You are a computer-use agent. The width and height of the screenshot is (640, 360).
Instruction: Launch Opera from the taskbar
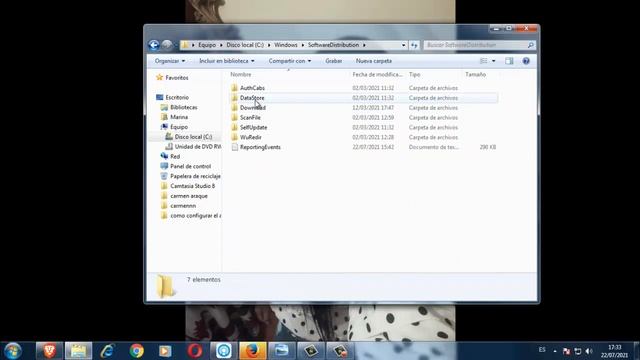click(195, 351)
